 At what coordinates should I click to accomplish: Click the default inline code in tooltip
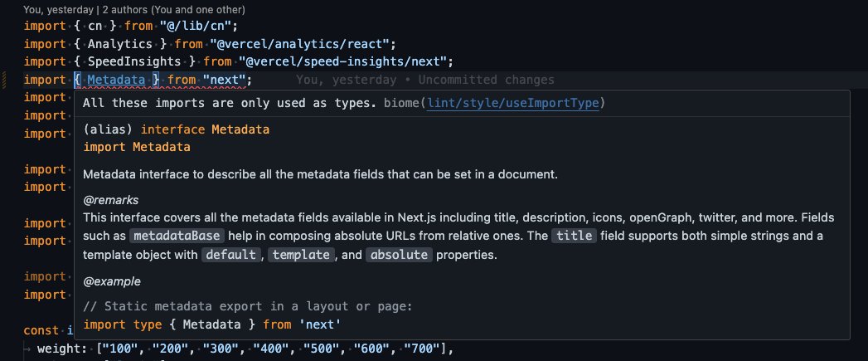pos(230,255)
